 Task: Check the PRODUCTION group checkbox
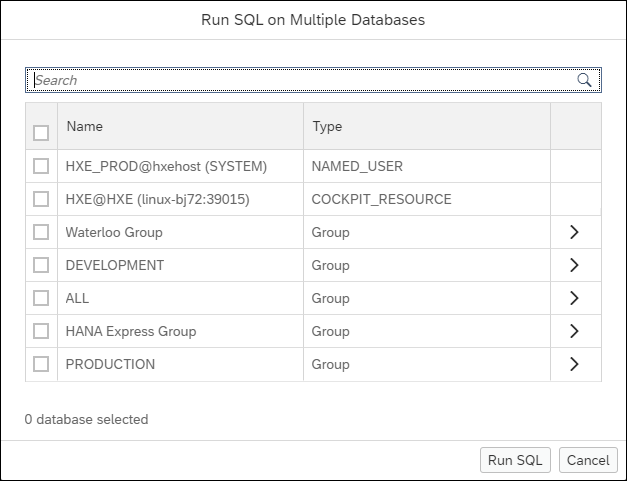(x=41, y=364)
